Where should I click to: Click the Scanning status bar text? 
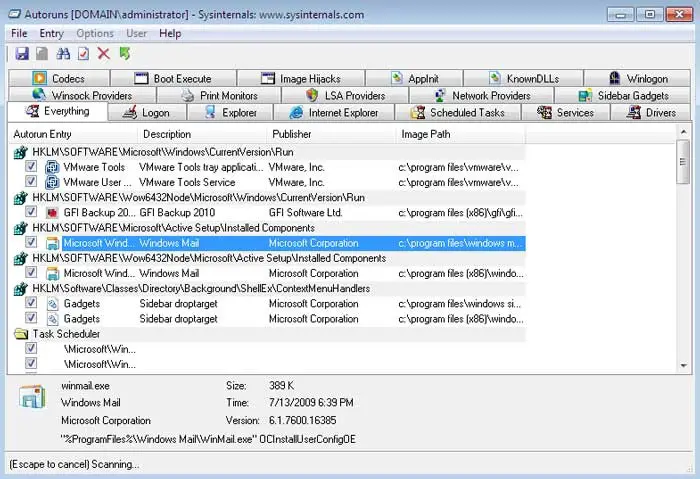[x=74, y=464]
